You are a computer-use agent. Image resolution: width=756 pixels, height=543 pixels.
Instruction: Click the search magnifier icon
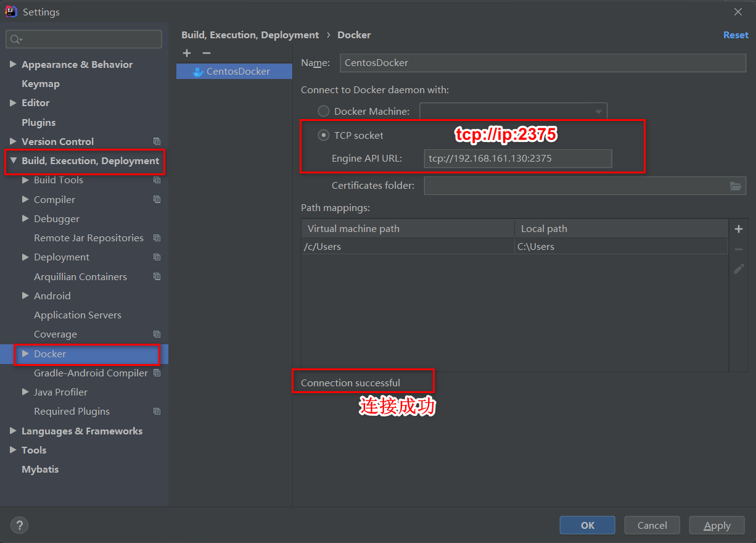coord(16,39)
